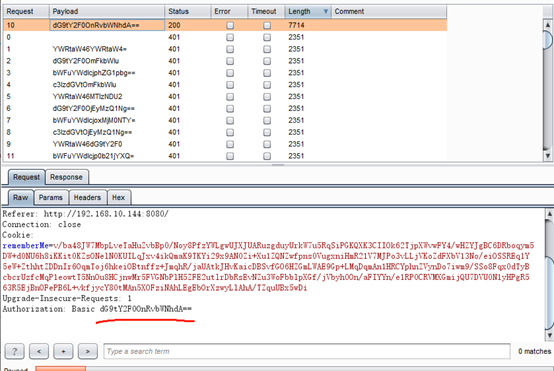This screenshot has height=371, width=554.
Task: Toggle Timeout checkbox for request 9
Action: [x=267, y=144]
